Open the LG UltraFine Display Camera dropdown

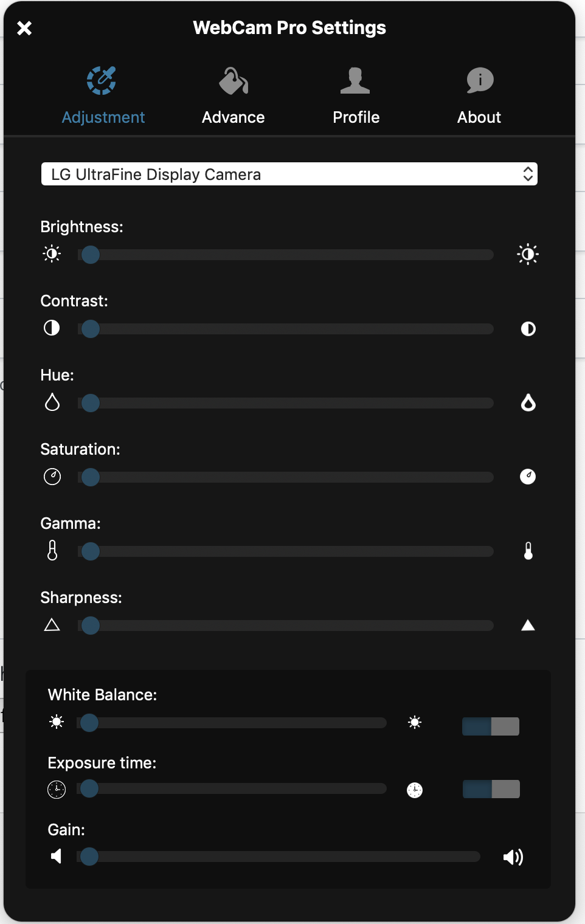pos(289,174)
